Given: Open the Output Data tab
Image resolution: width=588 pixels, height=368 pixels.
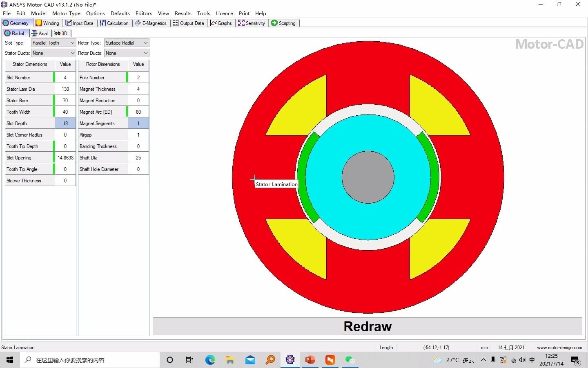Looking at the screenshot, I should click(x=188, y=23).
